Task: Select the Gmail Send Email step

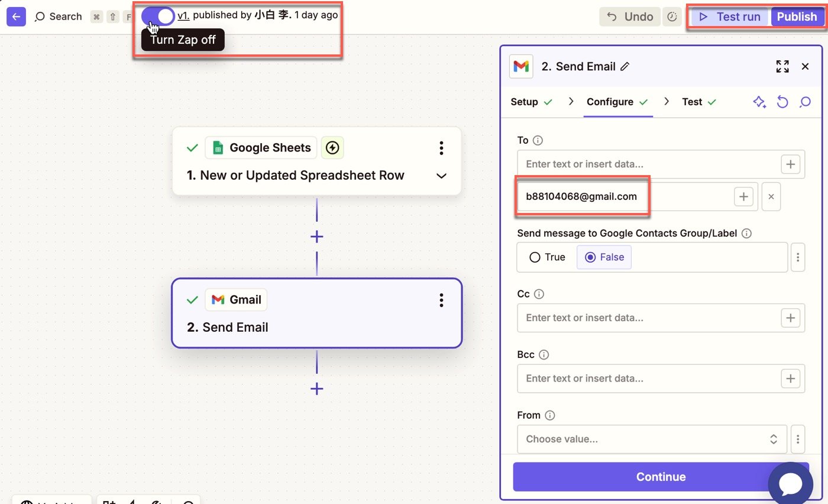Action: point(316,313)
